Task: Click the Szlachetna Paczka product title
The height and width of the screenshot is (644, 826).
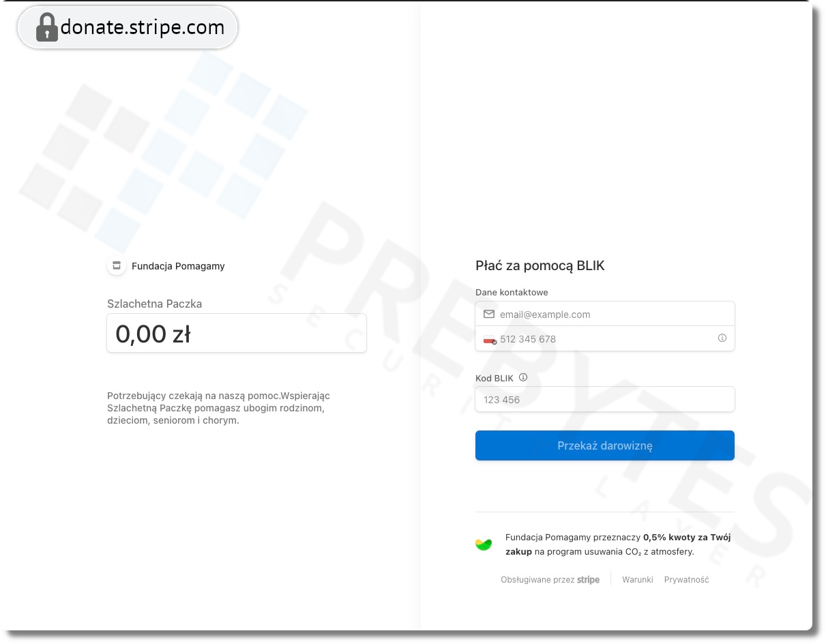Action: point(155,304)
